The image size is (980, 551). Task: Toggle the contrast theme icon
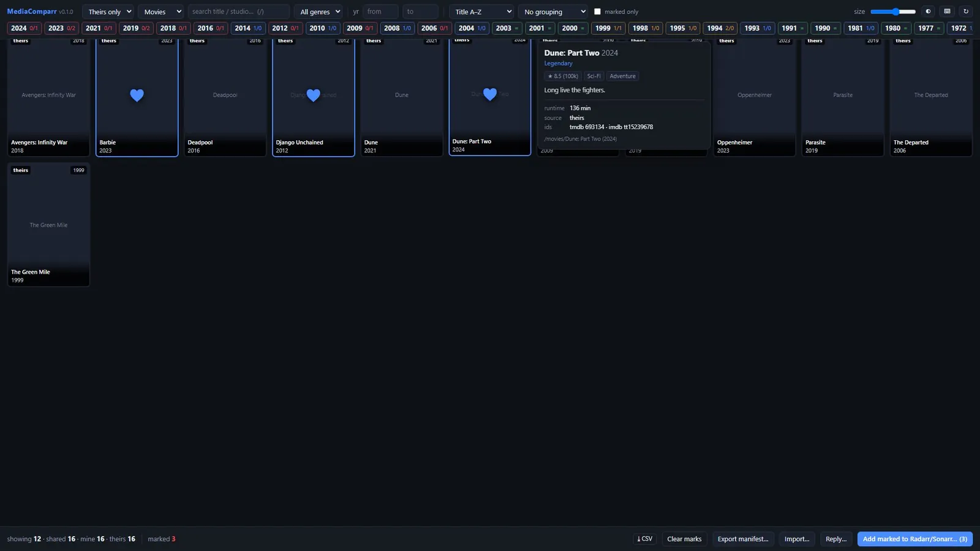pos(928,12)
